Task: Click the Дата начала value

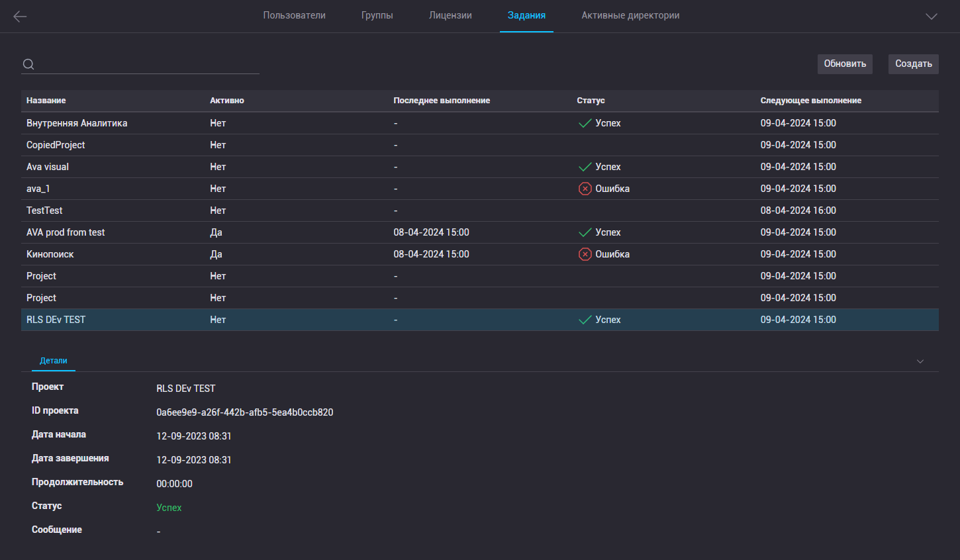Action: tap(194, 436)
